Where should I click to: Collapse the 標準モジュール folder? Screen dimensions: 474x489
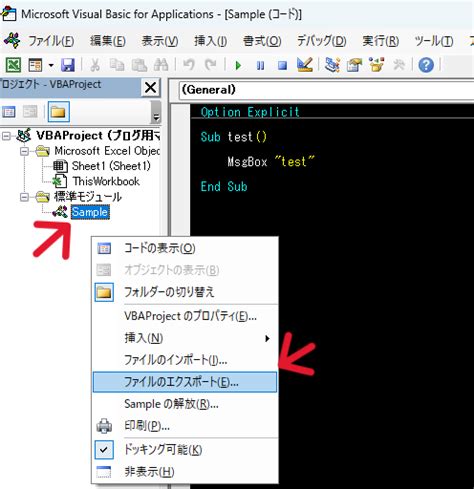coord(24,197)
